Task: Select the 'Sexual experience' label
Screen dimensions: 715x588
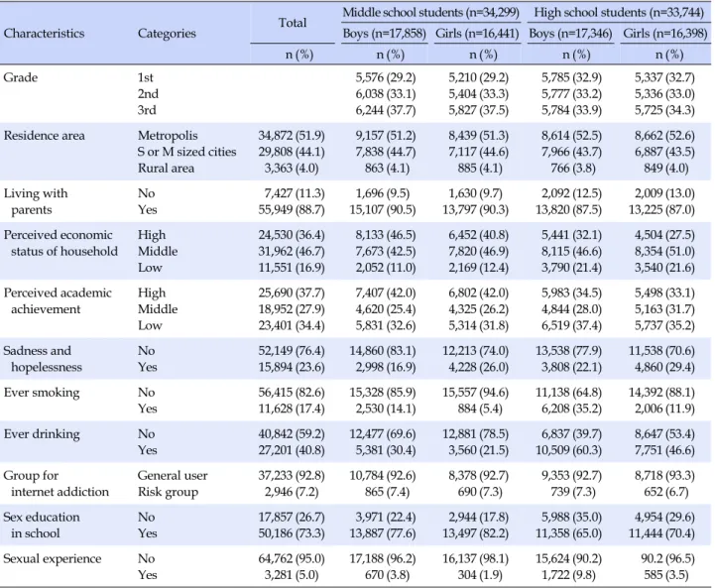Action: coord(52,558)
